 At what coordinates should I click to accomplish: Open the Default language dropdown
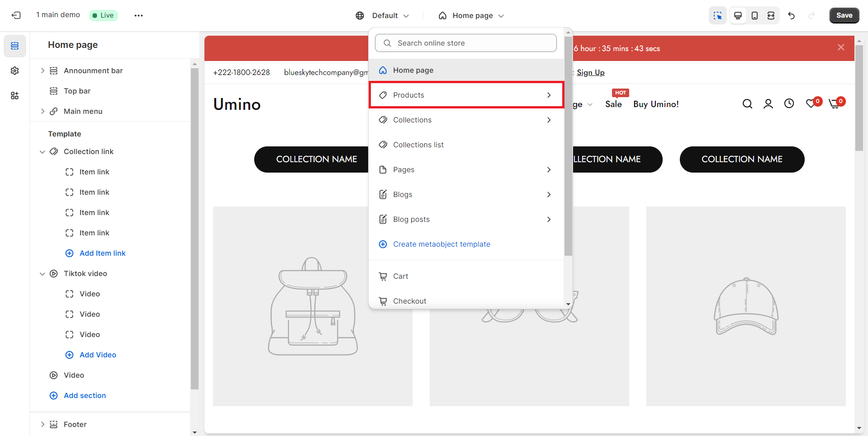[x=382, y=15]
